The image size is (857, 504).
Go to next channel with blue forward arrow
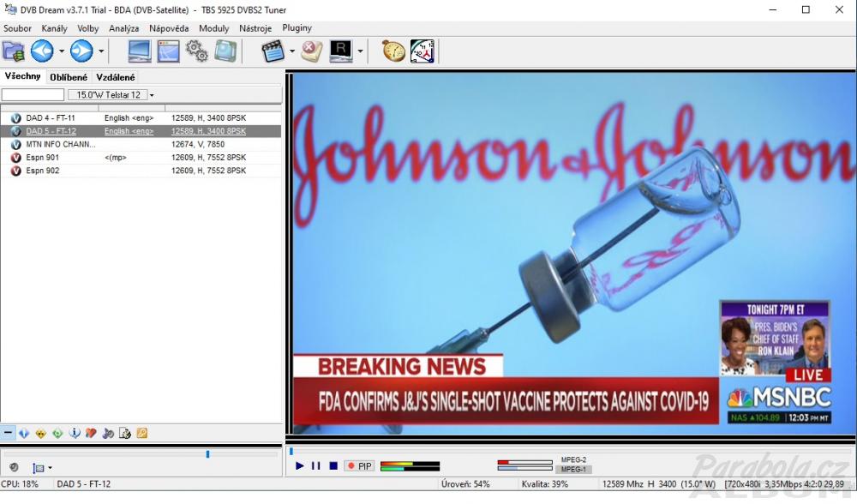click(81, 51)
